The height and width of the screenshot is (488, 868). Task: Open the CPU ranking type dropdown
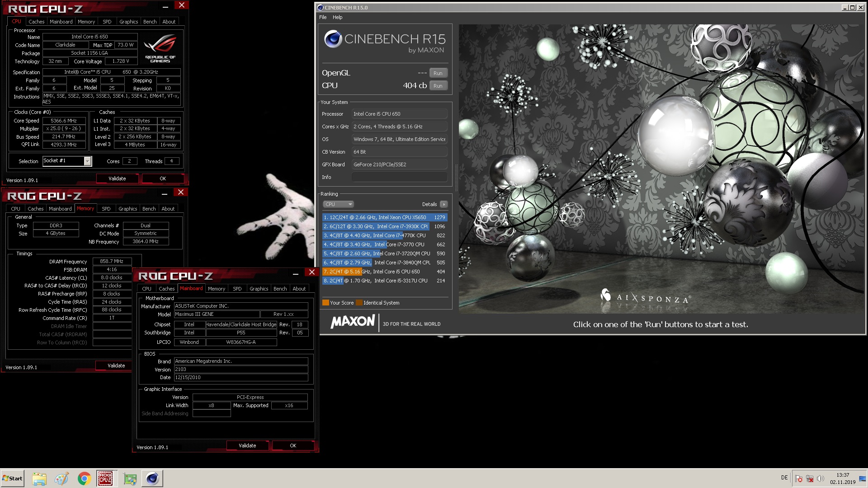click(338, 204)
